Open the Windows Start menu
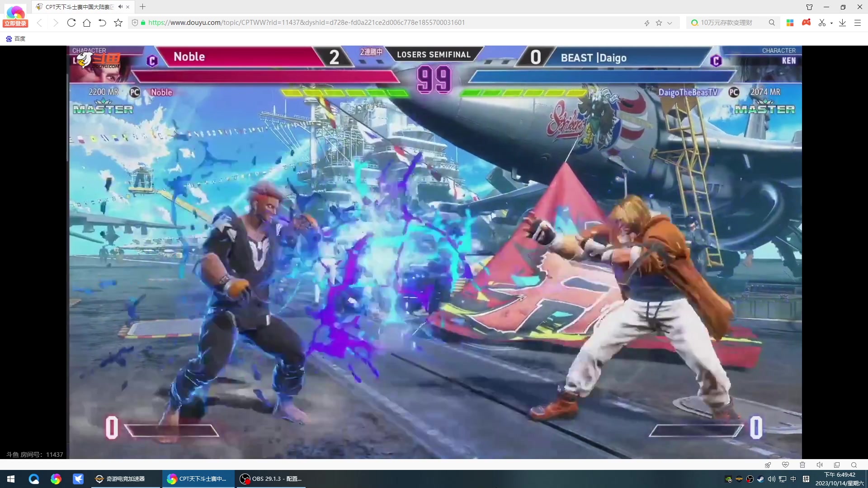The width and height of the screenshot is (868, 488). 11,479
